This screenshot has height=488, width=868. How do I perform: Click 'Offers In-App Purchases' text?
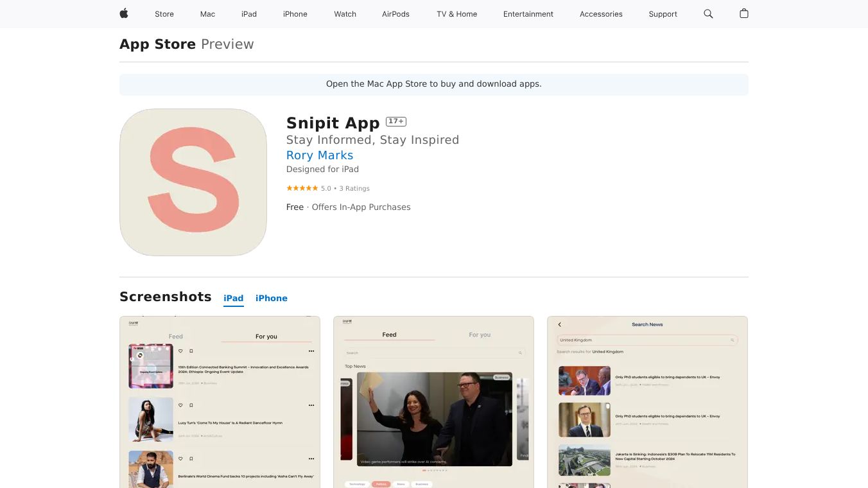coord(361,207)
